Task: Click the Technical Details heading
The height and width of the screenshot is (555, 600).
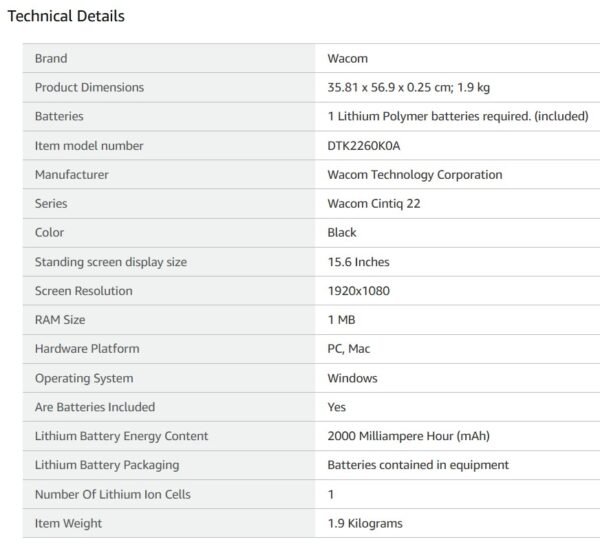Action: [x=66, y=16]
